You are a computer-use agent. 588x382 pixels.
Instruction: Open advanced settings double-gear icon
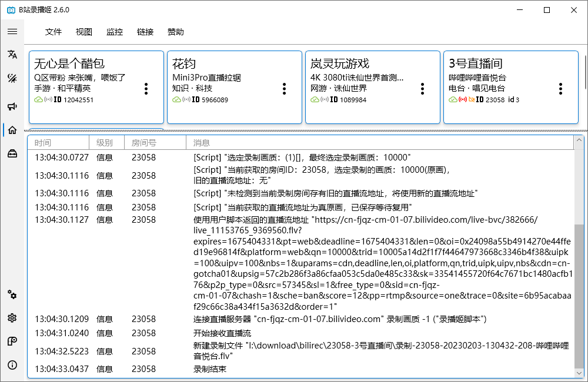(x=12, y=294)
